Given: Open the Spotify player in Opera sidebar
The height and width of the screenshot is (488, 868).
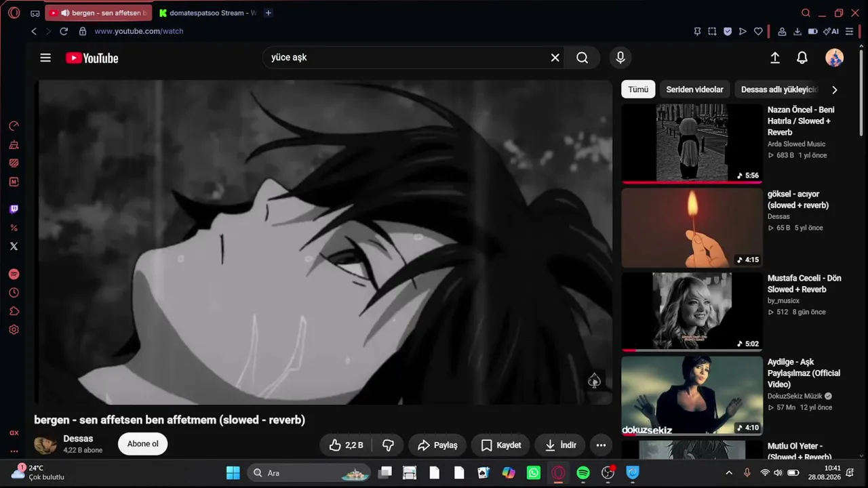Looking at the screenshot, I should pyautogui.click(x=14, y=274).
